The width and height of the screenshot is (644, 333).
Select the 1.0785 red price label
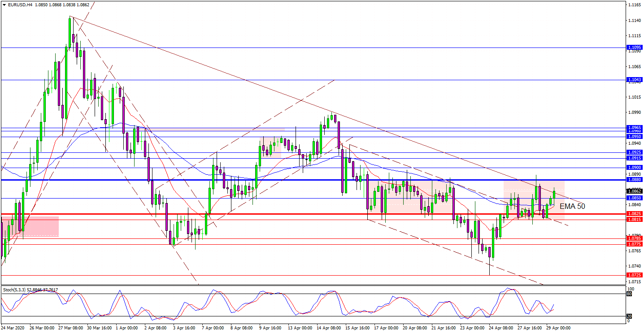[634, 238]
